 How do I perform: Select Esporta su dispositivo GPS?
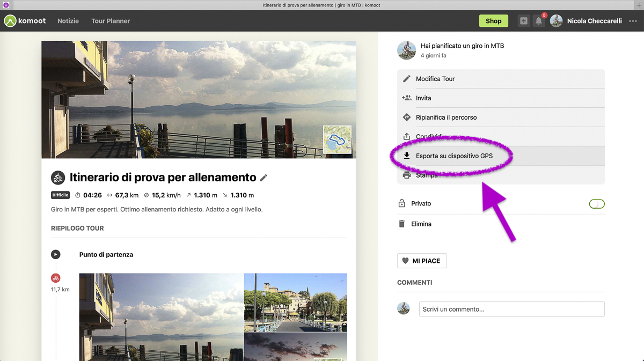(x=454, y=156)
